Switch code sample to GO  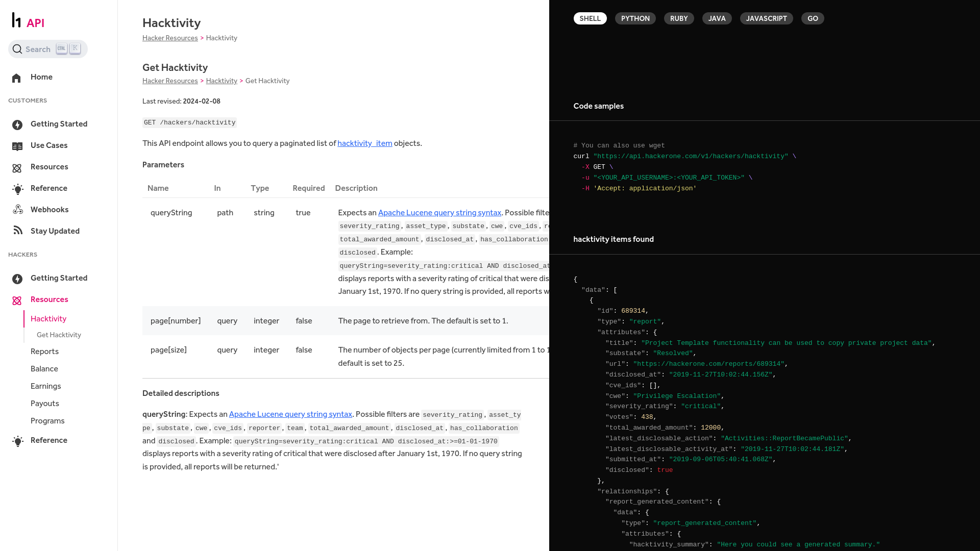[x=813, y=18]
